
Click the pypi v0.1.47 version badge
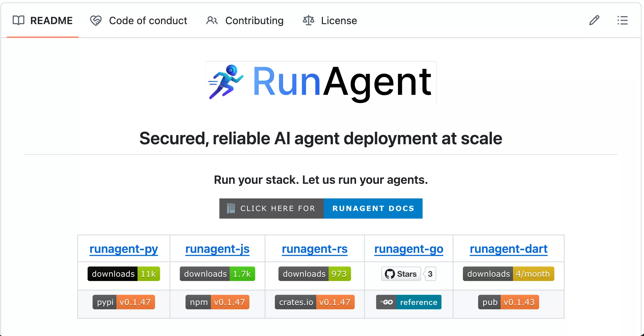124,302
